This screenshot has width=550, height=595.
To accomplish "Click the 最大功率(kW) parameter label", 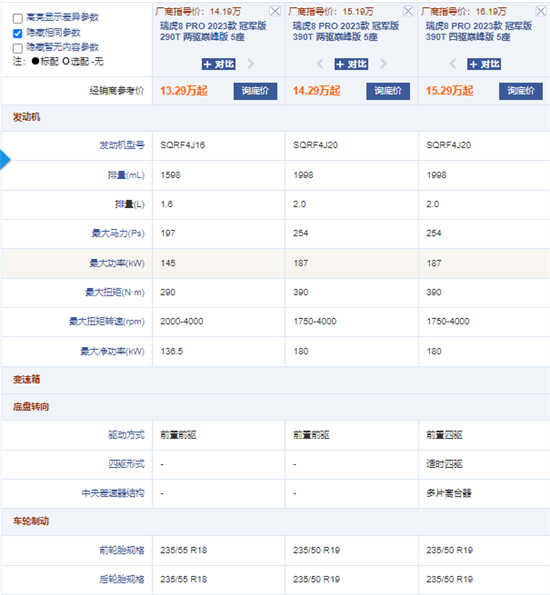I will [x=117, y=263].
